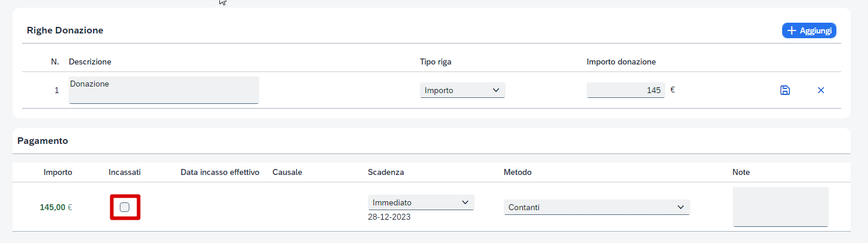Open the Metodo dropdown showing Contanti
Screen dimensions: 868x243
pos(596,207)
